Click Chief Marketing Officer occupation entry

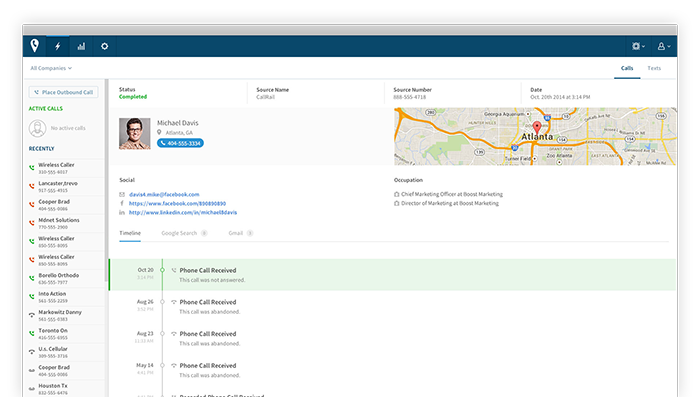pos(452,194)
